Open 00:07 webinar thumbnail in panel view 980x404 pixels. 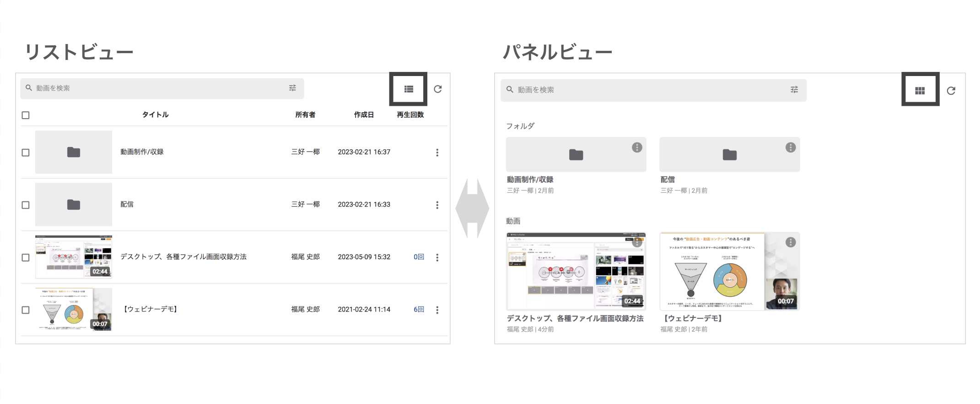coord(730,271)
